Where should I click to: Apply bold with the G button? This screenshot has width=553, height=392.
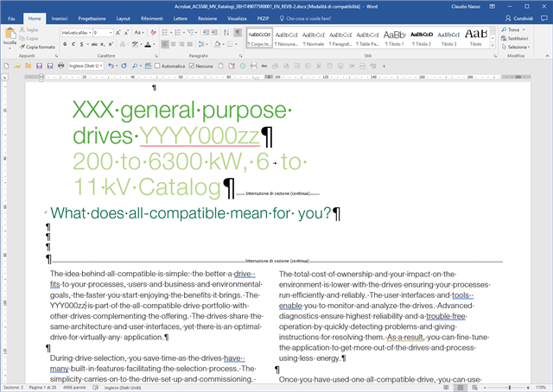65,44
